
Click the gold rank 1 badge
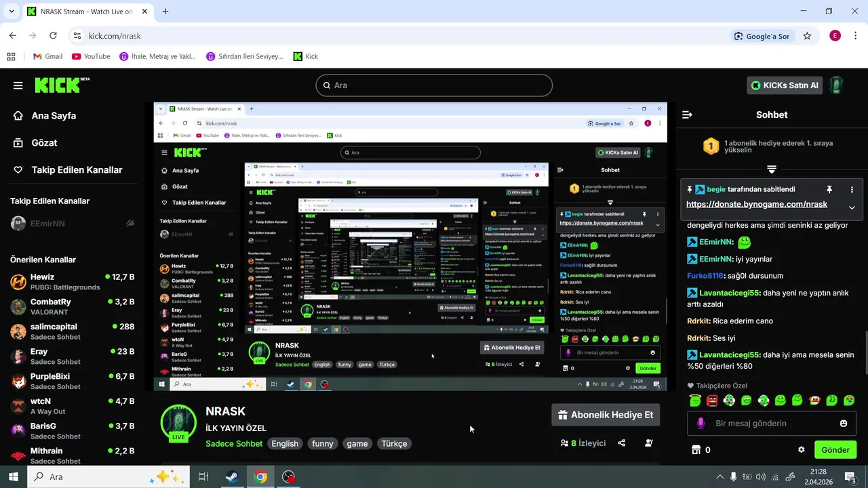pyautogui.click(x=711, y=146)
